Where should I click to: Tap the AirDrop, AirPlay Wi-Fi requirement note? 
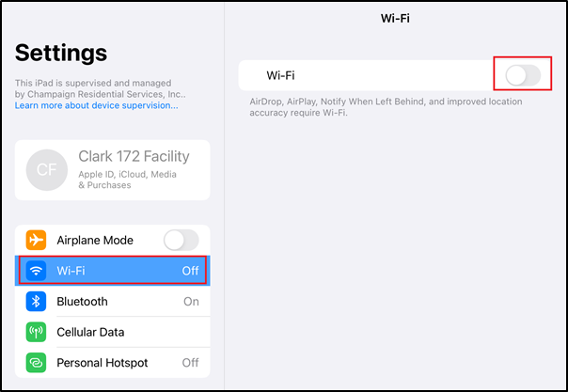pyautogui.click(x=386, y=107)
